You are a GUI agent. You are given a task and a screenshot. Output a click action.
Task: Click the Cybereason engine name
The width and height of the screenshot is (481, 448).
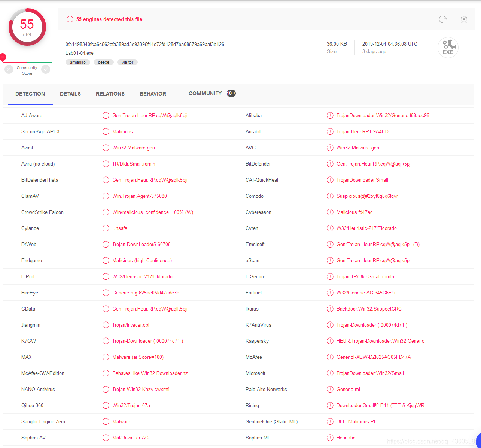[258, 212]
